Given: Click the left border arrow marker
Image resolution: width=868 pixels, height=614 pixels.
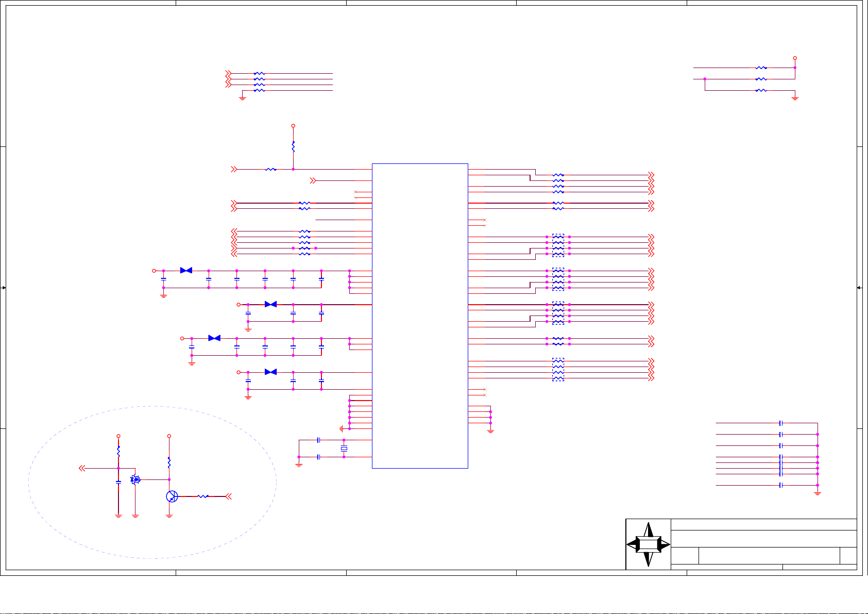Looking at the screenshot, I should pyautogui.click(x=3, y=288).
